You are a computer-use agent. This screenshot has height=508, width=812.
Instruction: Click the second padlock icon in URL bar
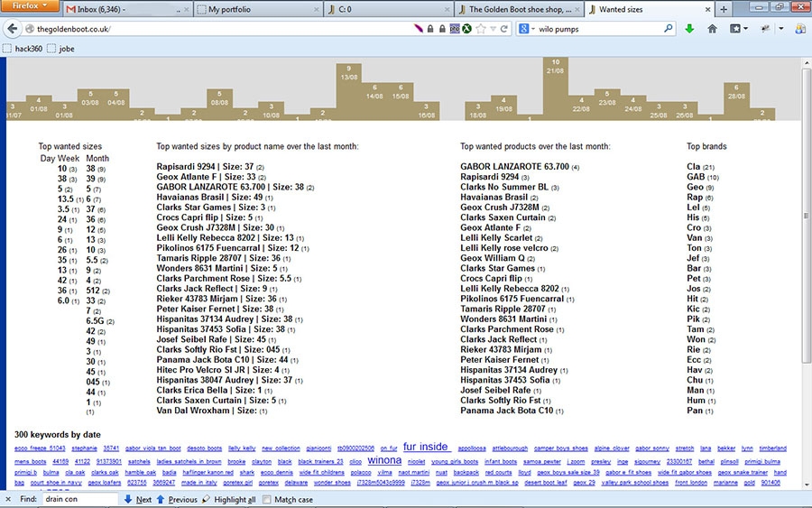point(442,29)
